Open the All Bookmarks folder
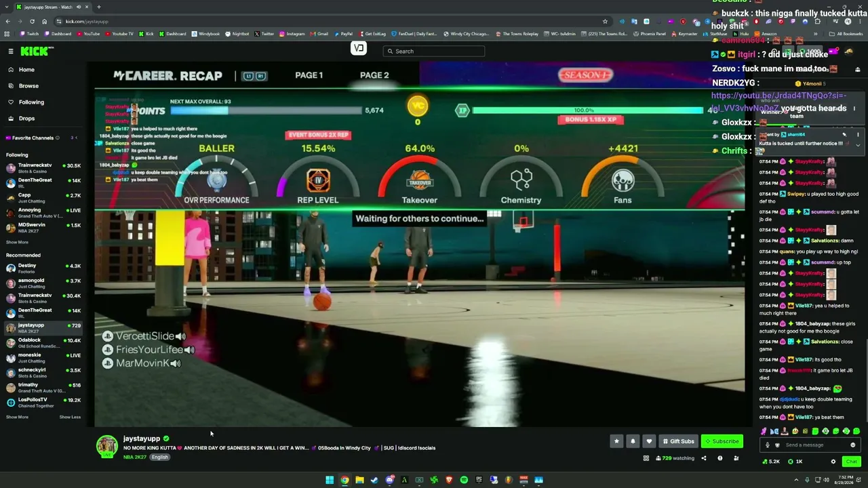868x488 pixels. pos(846,34)
